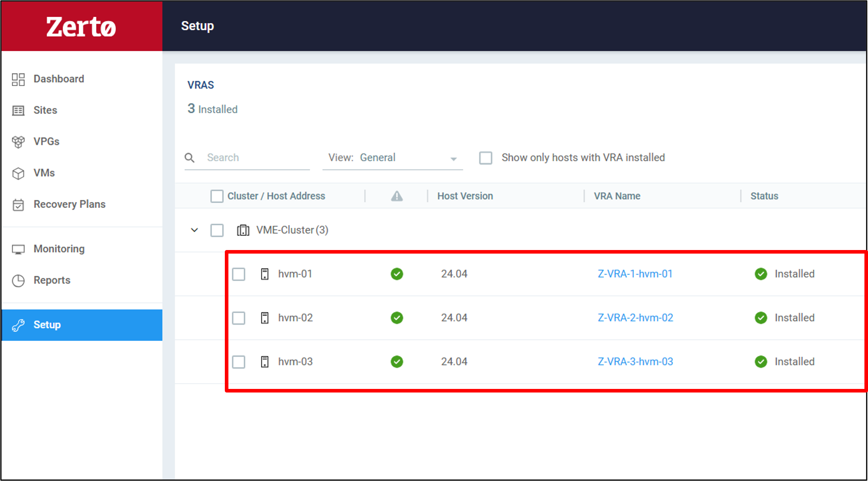Check the hvm-01 host checkbox
The height and width of the screenshot is (481, 868).
click(x=239, y=274)
